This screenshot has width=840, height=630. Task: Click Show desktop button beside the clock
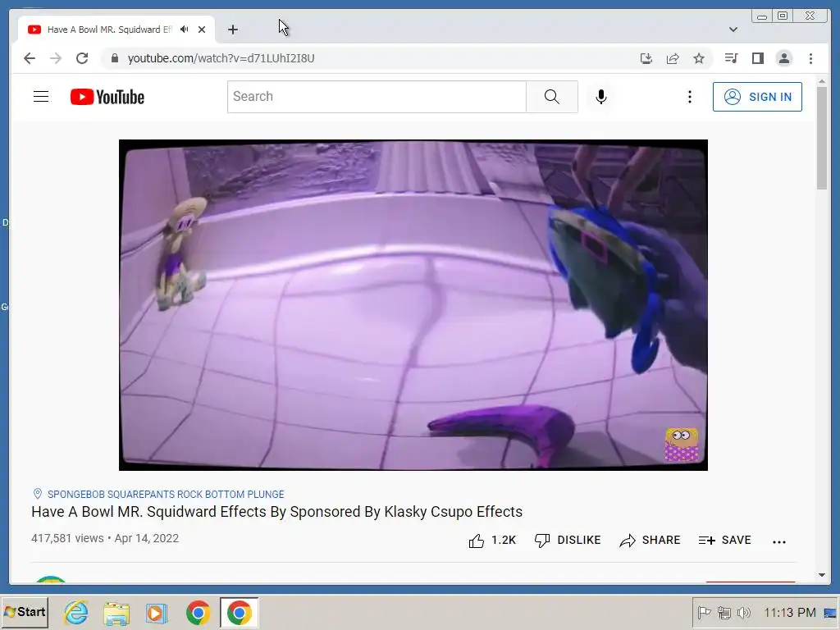tap(830, 613)
